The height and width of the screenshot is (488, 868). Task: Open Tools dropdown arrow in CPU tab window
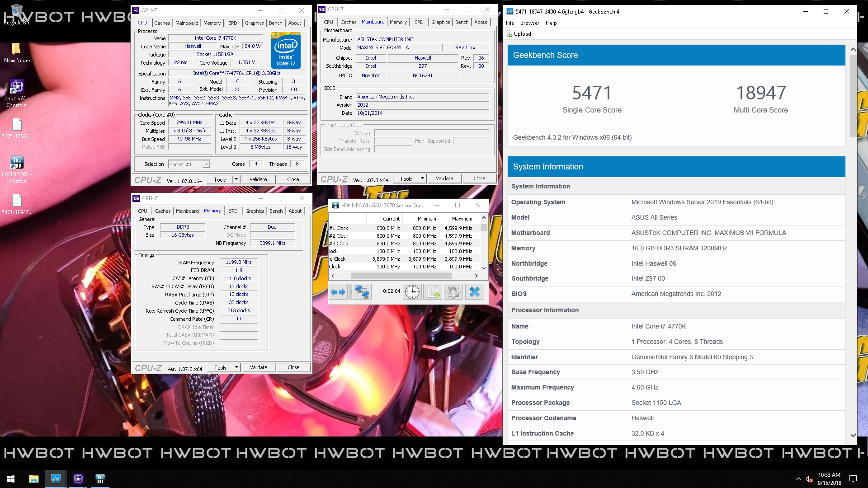[236, 179]
